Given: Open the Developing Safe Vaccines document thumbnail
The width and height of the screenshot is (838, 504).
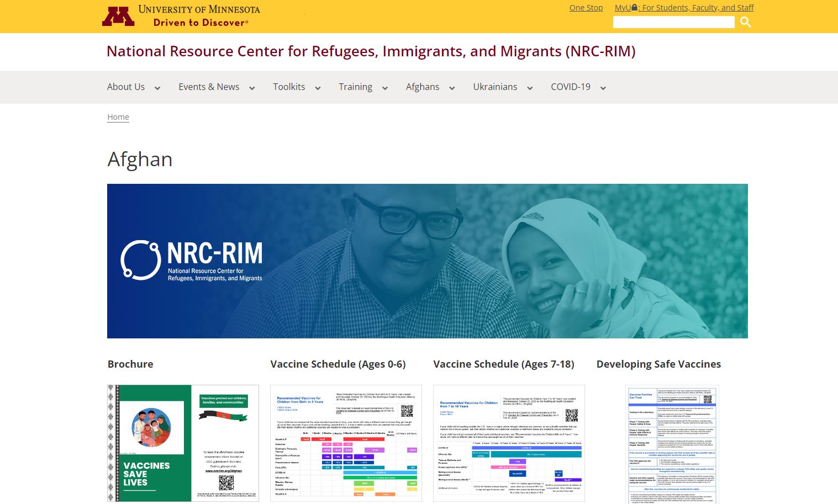Looking at the screenshot, I should pyautogui.click(x=672, y=444).
